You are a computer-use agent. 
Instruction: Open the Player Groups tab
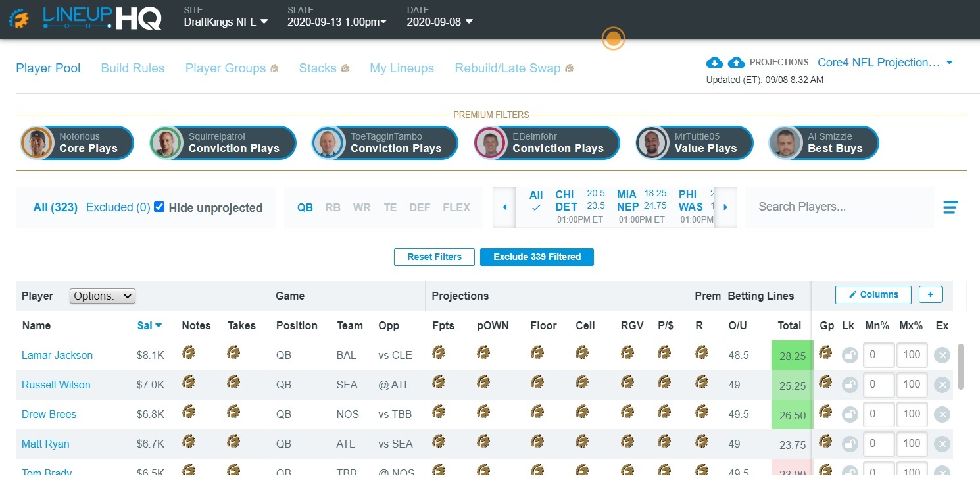pyautogui.click(x=232, y=68)
